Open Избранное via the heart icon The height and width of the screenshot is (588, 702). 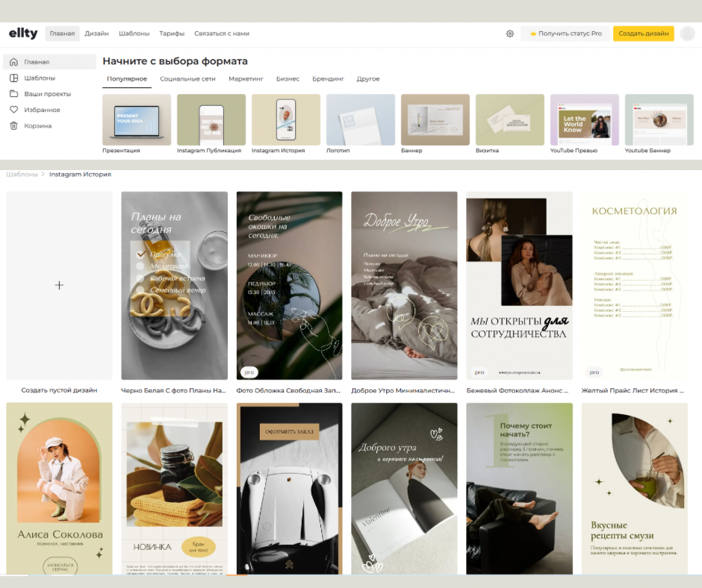pyautogui.click(x=41, y=109)
